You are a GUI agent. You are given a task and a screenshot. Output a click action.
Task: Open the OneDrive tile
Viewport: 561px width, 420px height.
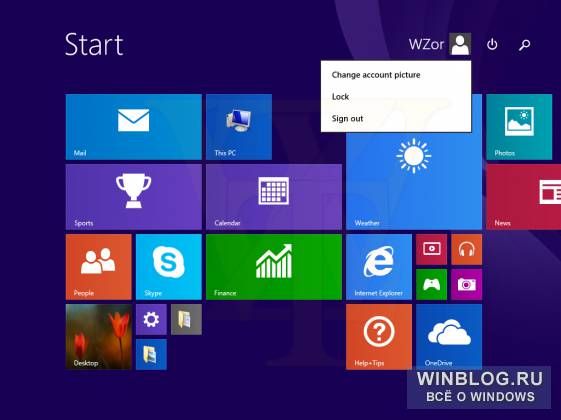[449, 337]
